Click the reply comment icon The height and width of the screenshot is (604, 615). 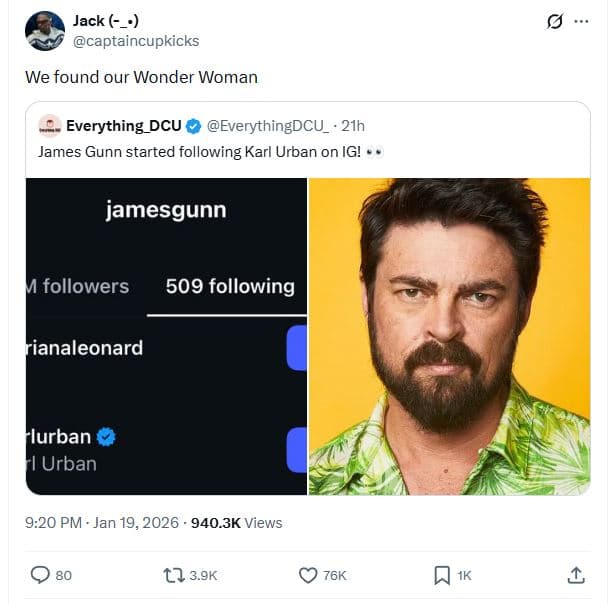(40, 575)
